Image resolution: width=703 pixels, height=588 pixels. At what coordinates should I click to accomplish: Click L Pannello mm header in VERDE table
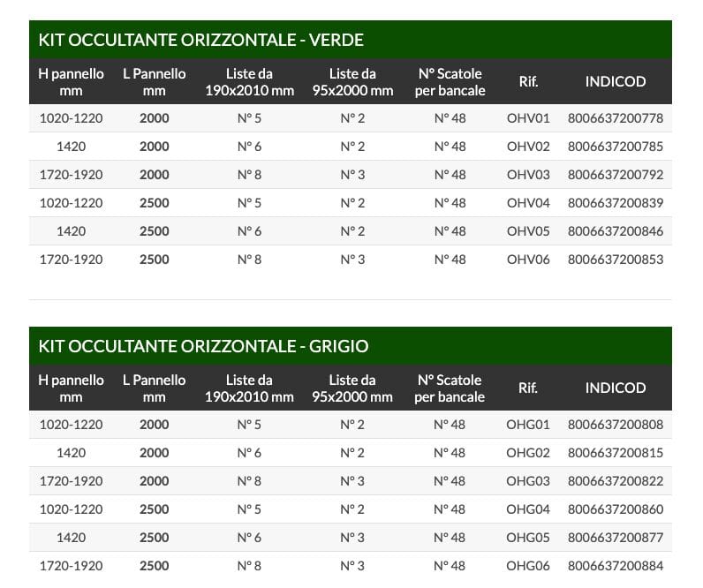155,82
